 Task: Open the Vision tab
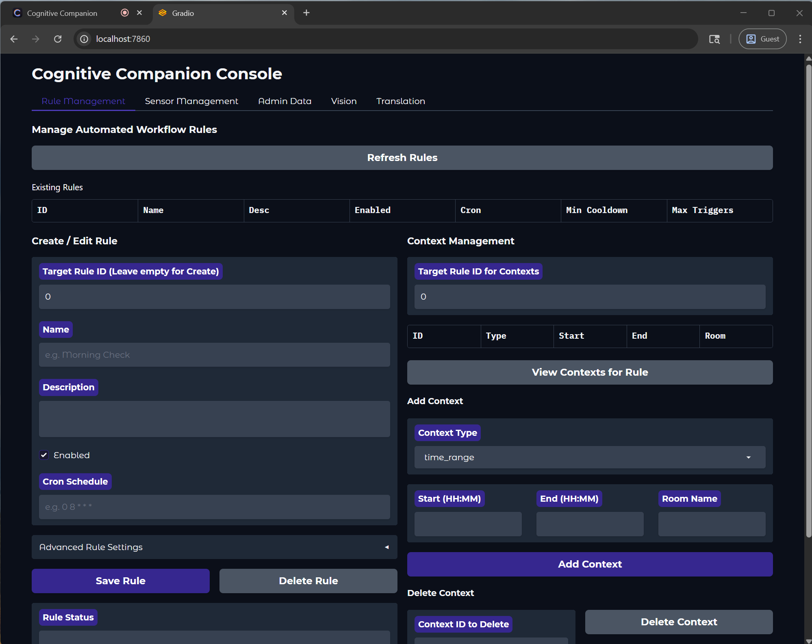344,101
